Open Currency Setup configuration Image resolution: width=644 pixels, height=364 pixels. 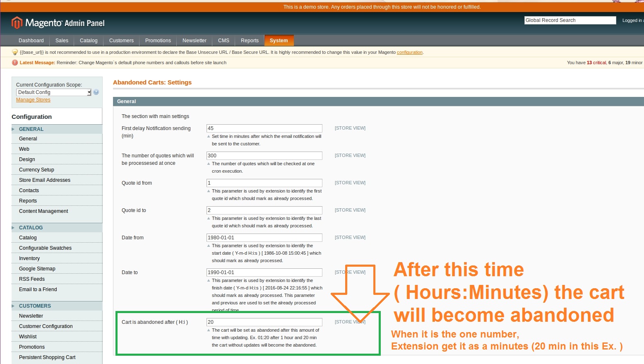(36, 170)
